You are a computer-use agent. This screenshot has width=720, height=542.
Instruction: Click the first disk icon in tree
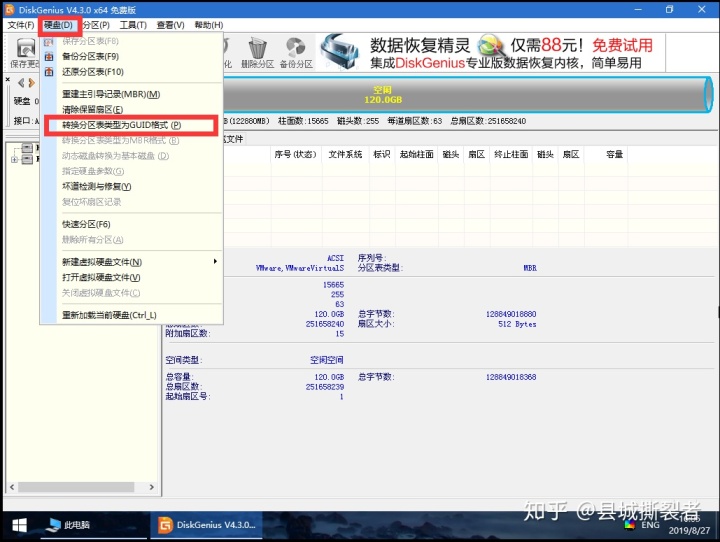[x=28, y=148]
